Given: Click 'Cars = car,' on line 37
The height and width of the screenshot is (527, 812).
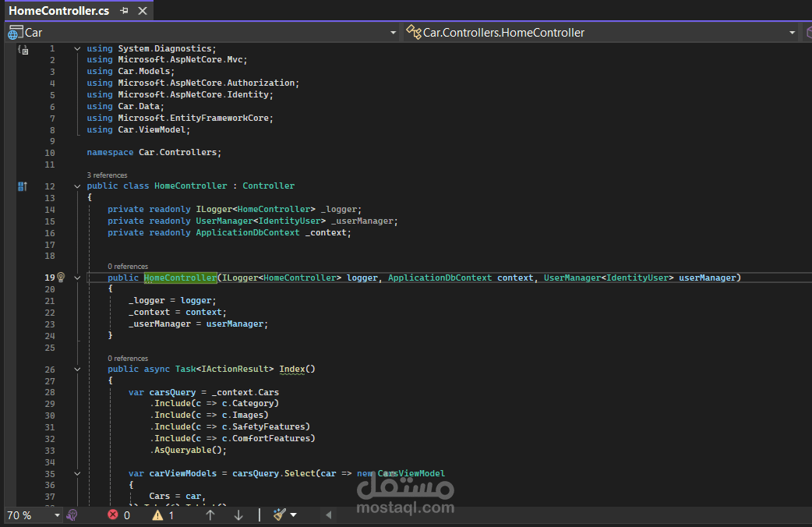Looking at the screenshot, I should click(178, 496).
